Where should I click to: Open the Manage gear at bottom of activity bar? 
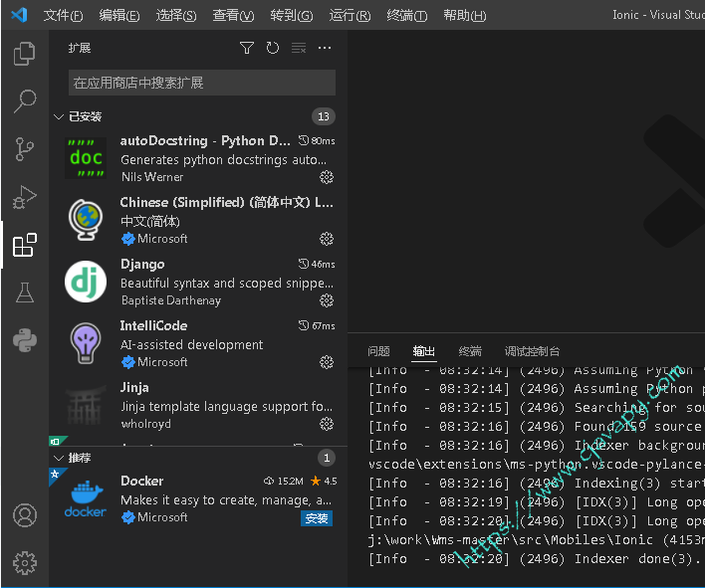(x=24, y=563)
